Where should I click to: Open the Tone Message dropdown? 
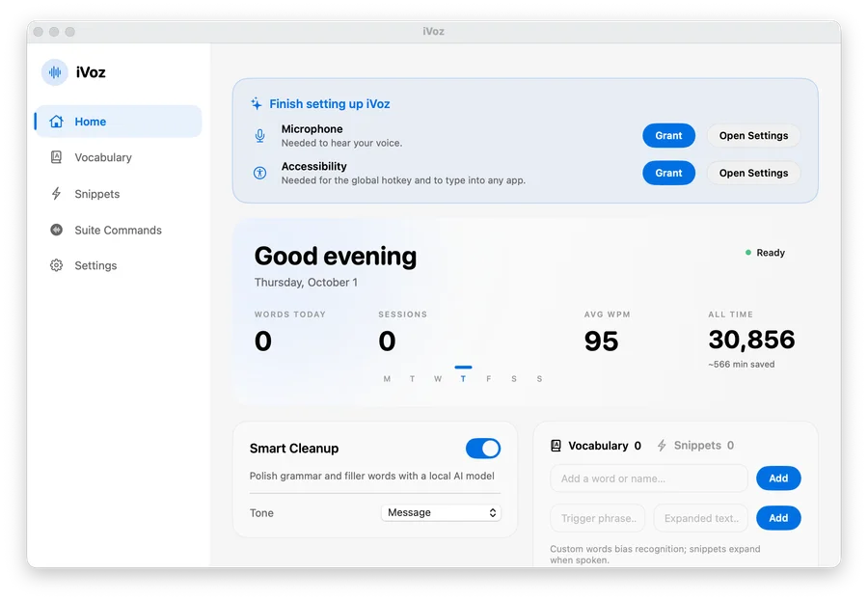coord(441,512)
